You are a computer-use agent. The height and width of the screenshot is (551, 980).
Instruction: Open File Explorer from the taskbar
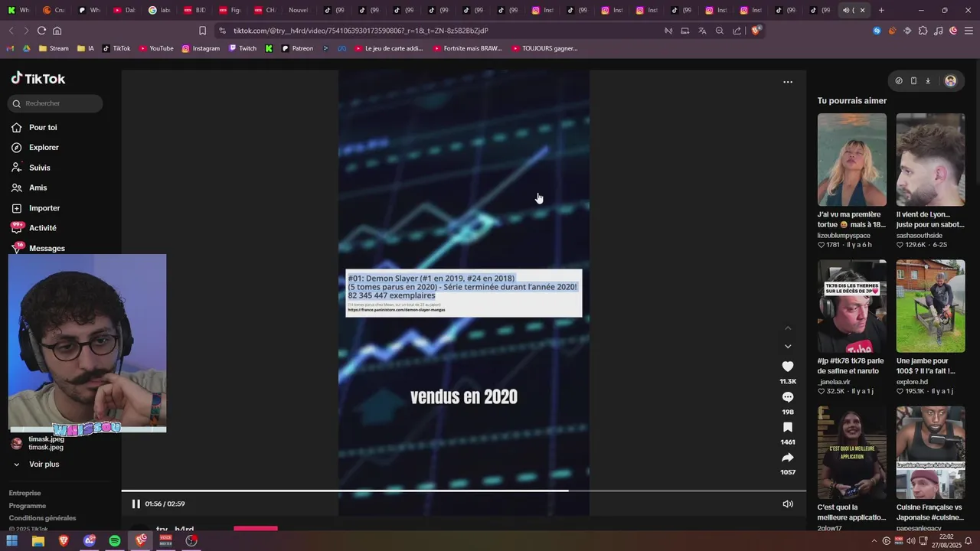(38, 540)
